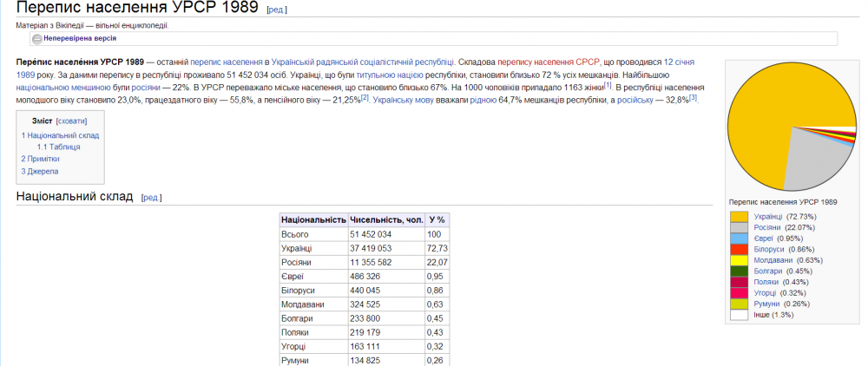The height and width of the screenshot is (366, 868).
Task: Click 'ред.' next to Національний склад heading
Action: pyautogui.click(x=151, y=199)
